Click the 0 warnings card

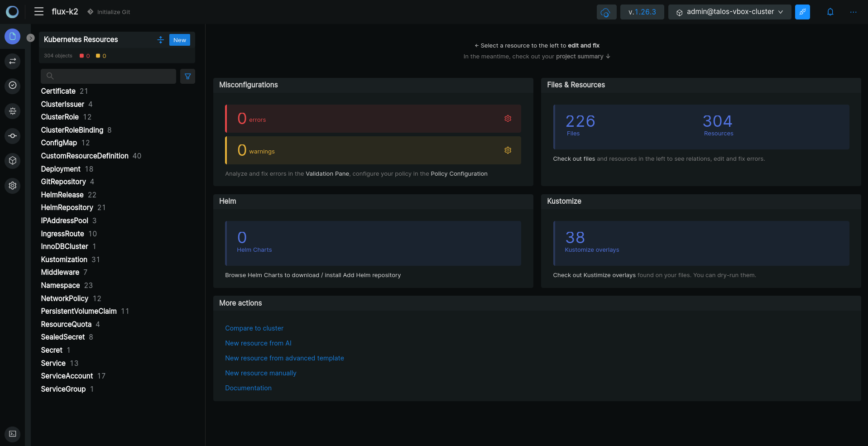tap(373, 150)
